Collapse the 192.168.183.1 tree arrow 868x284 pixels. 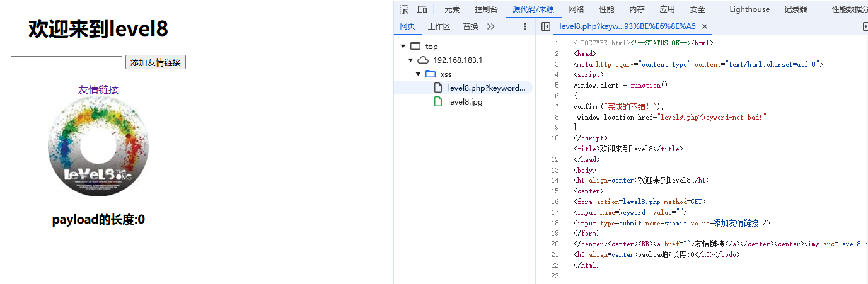tap(410, 60)
